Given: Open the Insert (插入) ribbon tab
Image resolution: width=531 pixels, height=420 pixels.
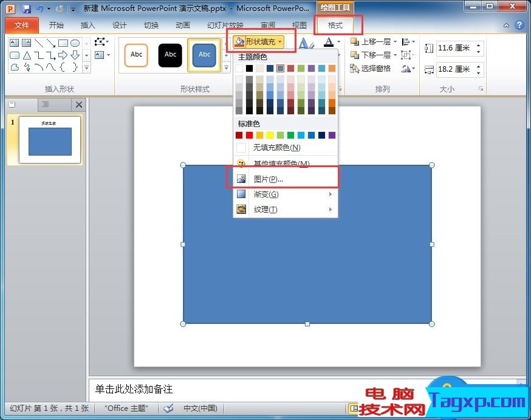Looking at the screenshot, I should pyautogui.click(x=88, y=26).
